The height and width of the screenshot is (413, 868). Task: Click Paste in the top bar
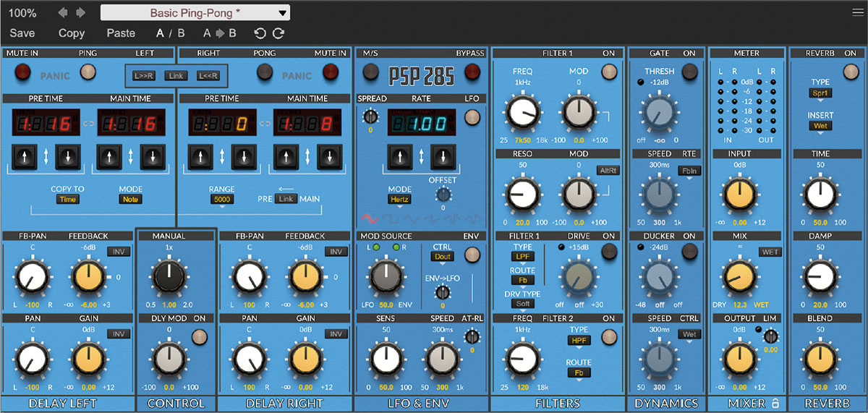(121, 33)
